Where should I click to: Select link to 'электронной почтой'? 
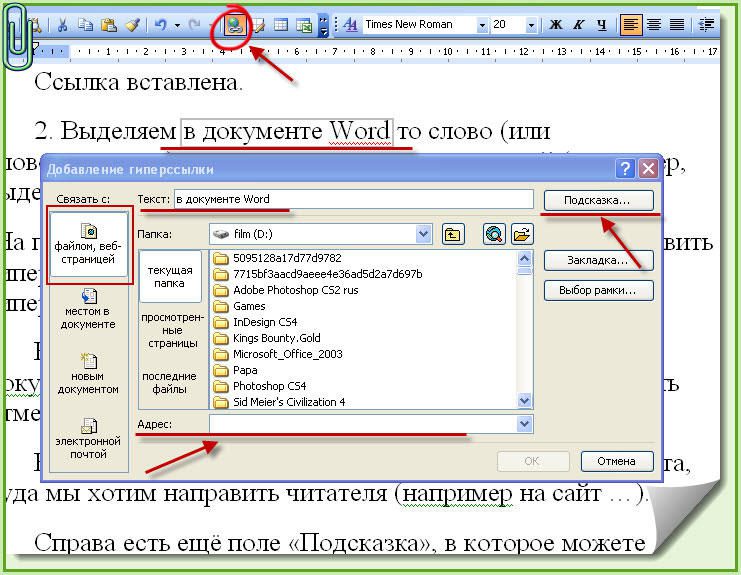(x=88, y=439)
